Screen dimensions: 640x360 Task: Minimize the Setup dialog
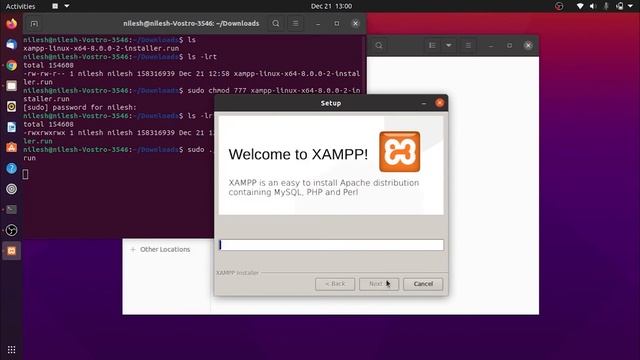[x=424, y=103]
